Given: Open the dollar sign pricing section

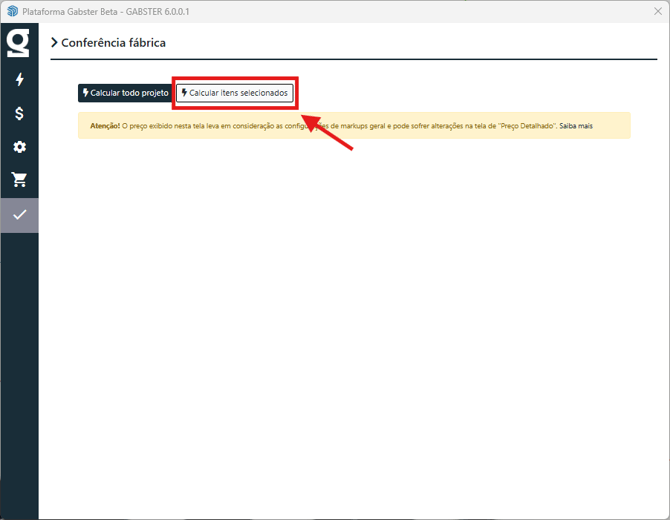Looking at the screenshot, I should tap(19, 113).
